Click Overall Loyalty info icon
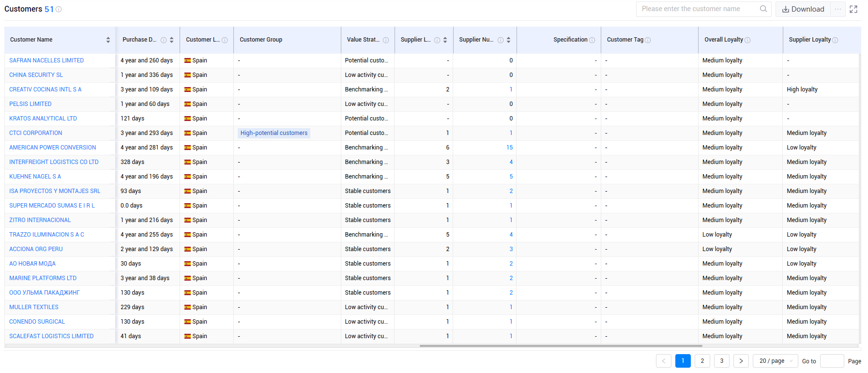868x373 pixels. point(747,40)
